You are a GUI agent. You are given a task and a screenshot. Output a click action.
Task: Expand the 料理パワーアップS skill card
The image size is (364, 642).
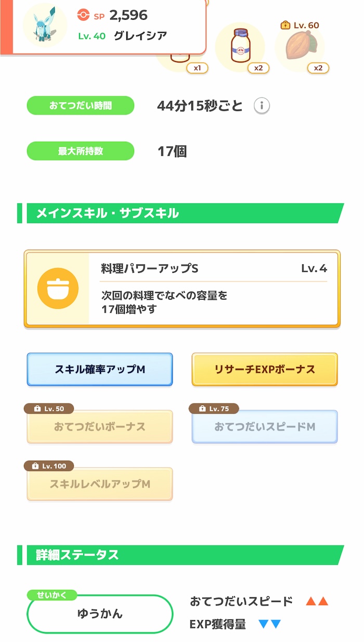182,287
